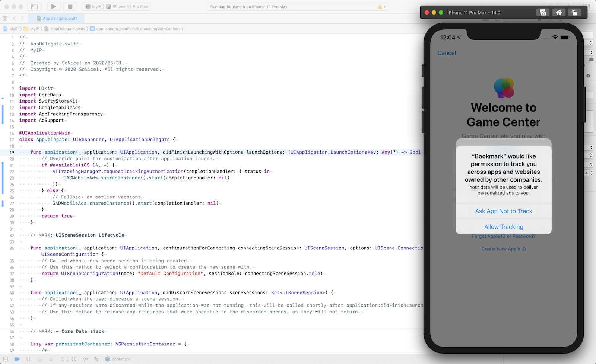Open the Debug Memory Graph icon
Screen dimensions: 596x364
point(85,359)
